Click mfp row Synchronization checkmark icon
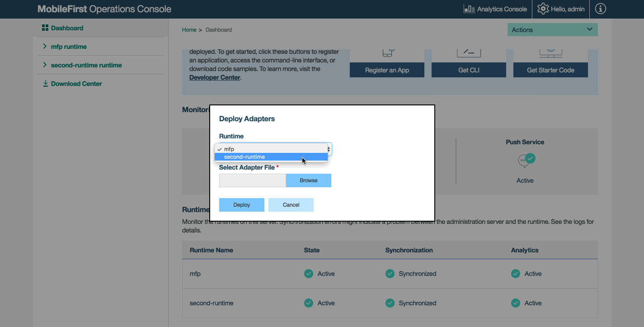This screenshot has width=644, height=327. tap(390, 274)
